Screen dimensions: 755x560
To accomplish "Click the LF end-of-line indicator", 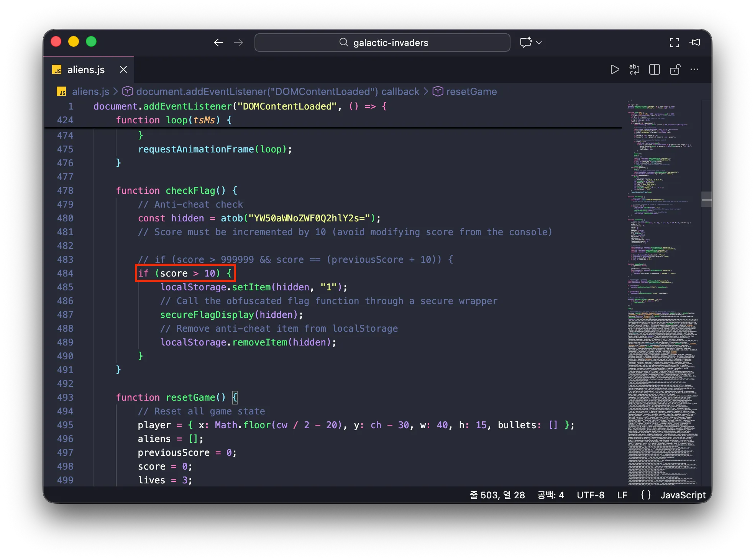I will point(622,495).
